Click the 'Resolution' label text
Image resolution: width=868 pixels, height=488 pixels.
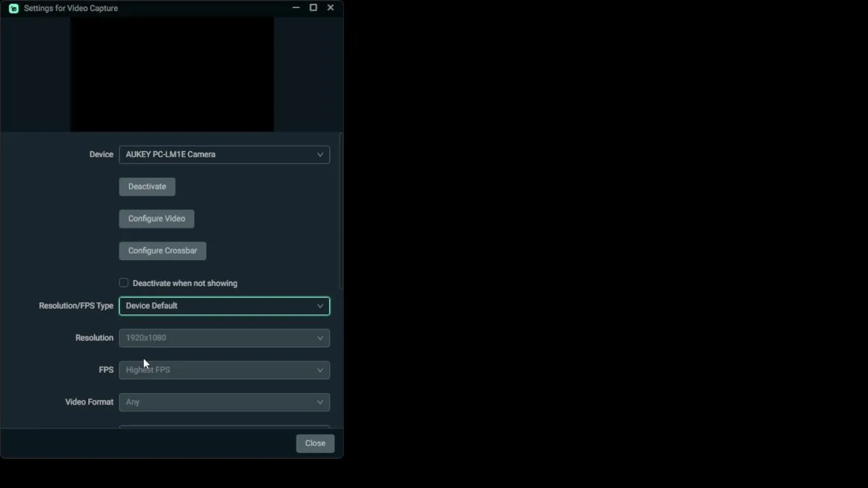click(94, 338)
